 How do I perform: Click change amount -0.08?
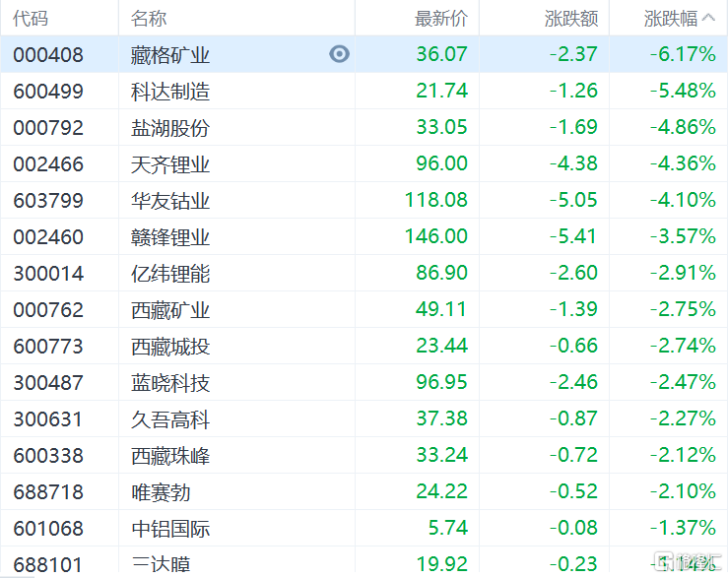[x=573, y=528]
